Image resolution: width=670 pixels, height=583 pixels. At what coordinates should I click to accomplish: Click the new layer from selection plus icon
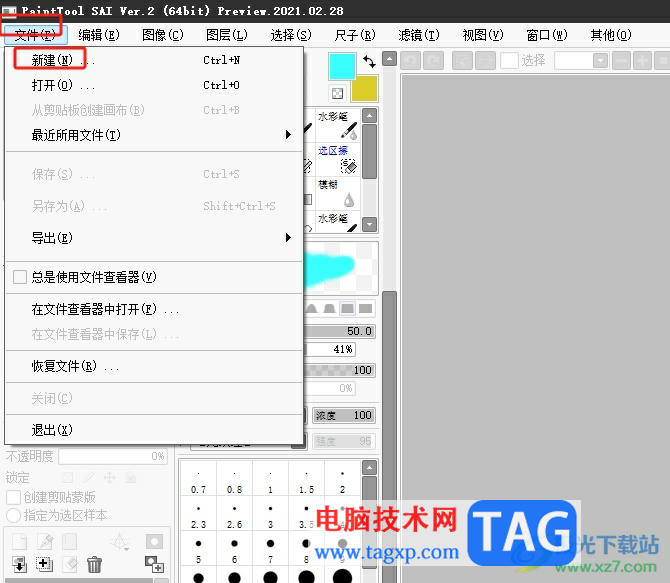tap(44, 564)
